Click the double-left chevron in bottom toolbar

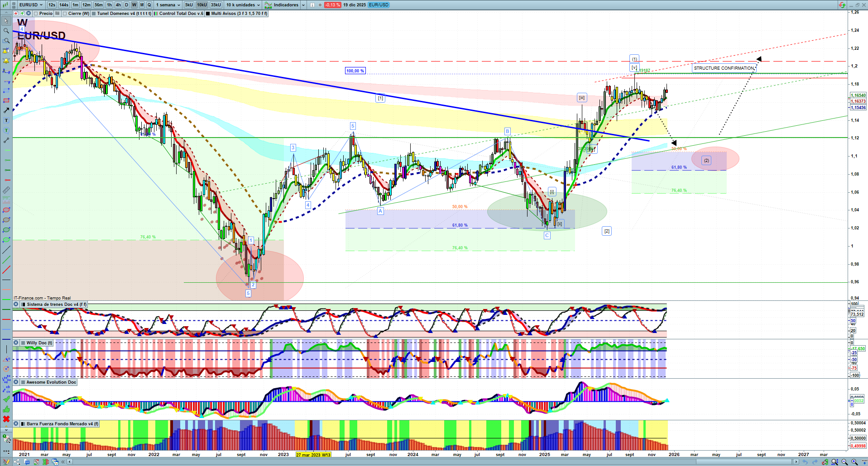click(x=64, y=462)
